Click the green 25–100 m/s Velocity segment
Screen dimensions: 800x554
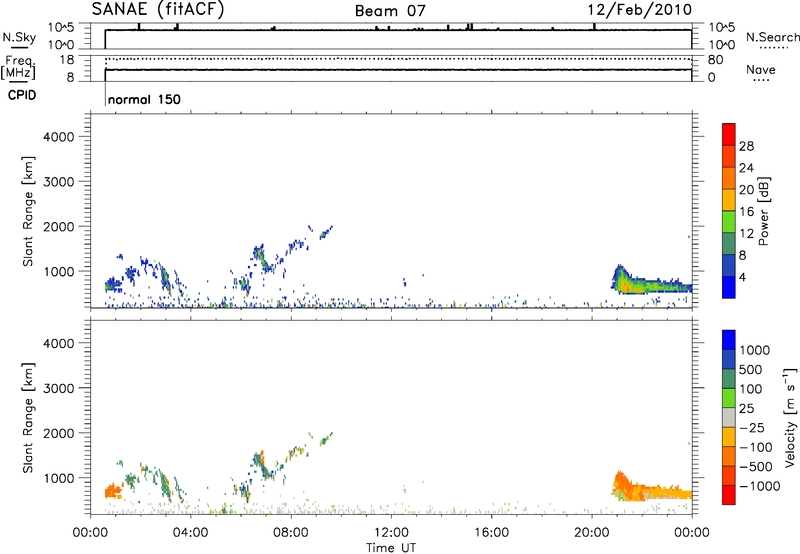729,398
